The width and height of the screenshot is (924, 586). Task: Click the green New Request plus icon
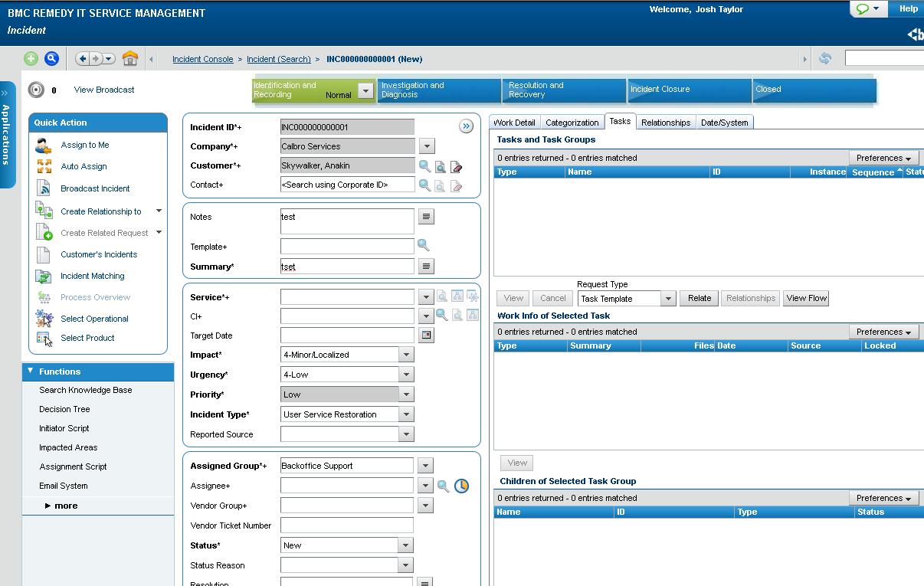31,58
